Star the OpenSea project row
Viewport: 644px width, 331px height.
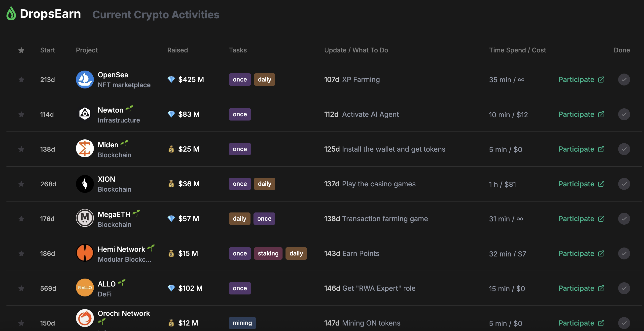click(22, 80)
